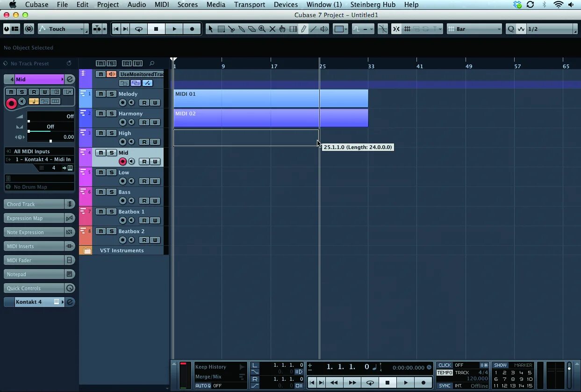Open the color selector dropdown in toolbar
The image size is (581, 392).
click(x=341, y=29)
